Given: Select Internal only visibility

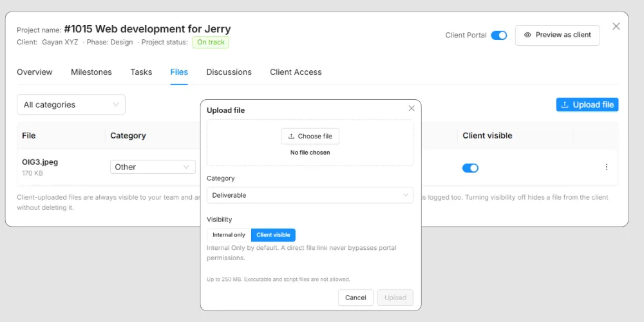Looking at the screenshot, I should tap(229, 235).
